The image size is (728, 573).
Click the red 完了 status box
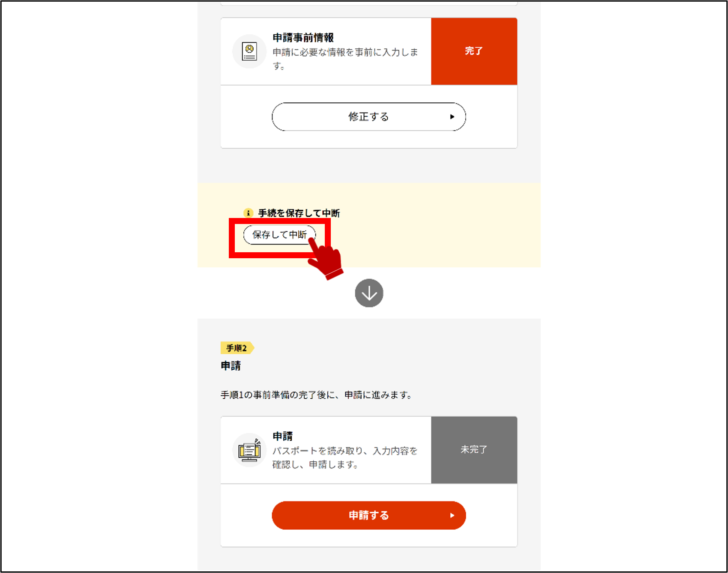click(474, 51)
